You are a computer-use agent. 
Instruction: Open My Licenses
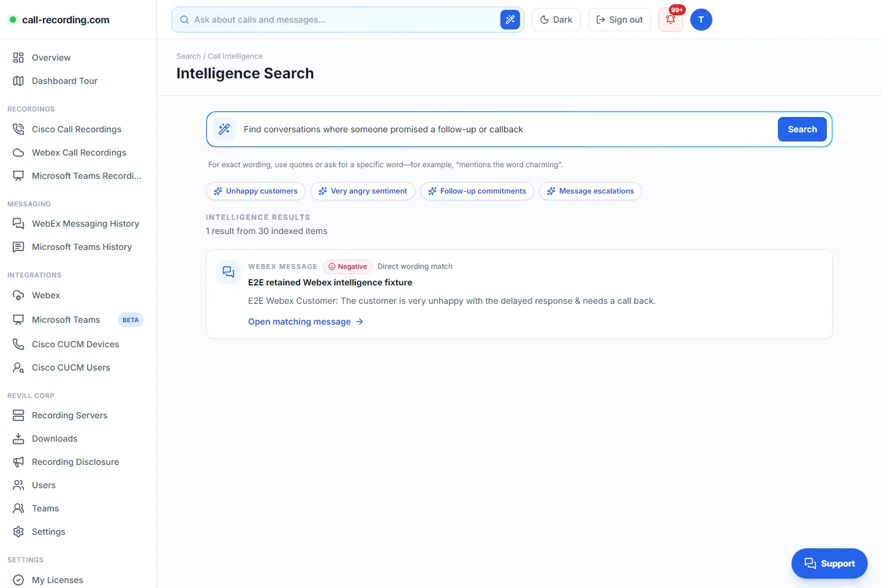78,580
